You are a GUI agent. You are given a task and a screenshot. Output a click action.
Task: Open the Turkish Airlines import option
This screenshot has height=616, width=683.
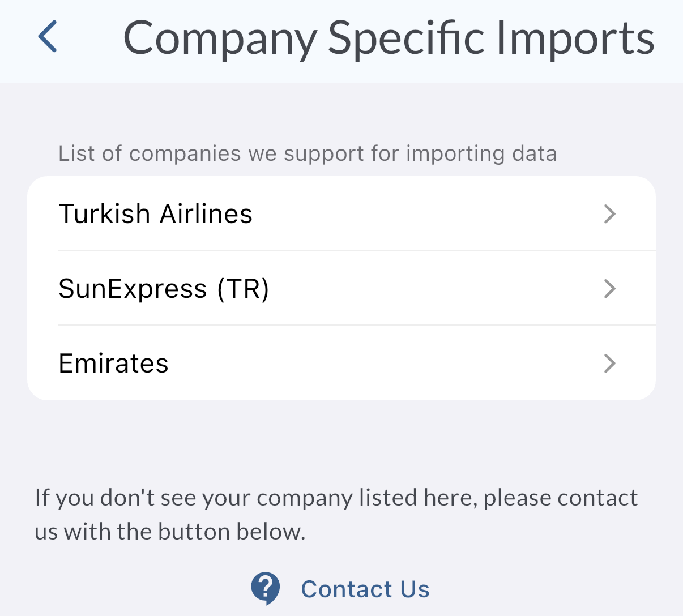pos(341,214)
